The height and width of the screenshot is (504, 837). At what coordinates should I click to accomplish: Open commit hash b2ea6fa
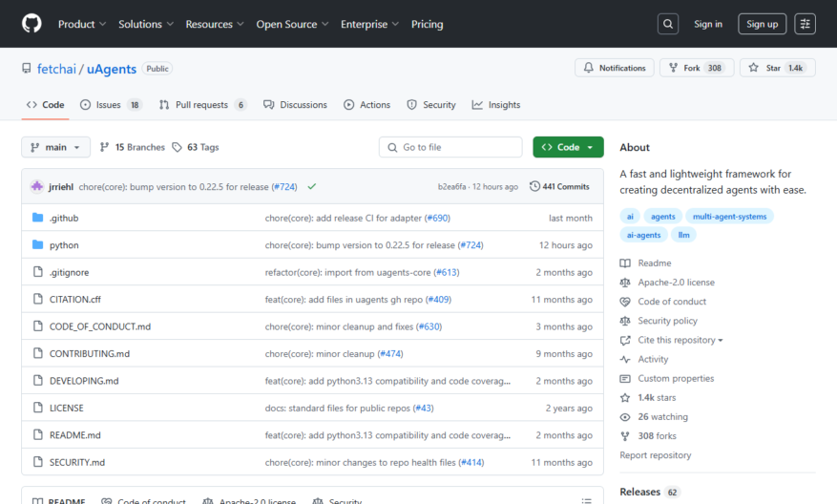click(x=451, y=186)
